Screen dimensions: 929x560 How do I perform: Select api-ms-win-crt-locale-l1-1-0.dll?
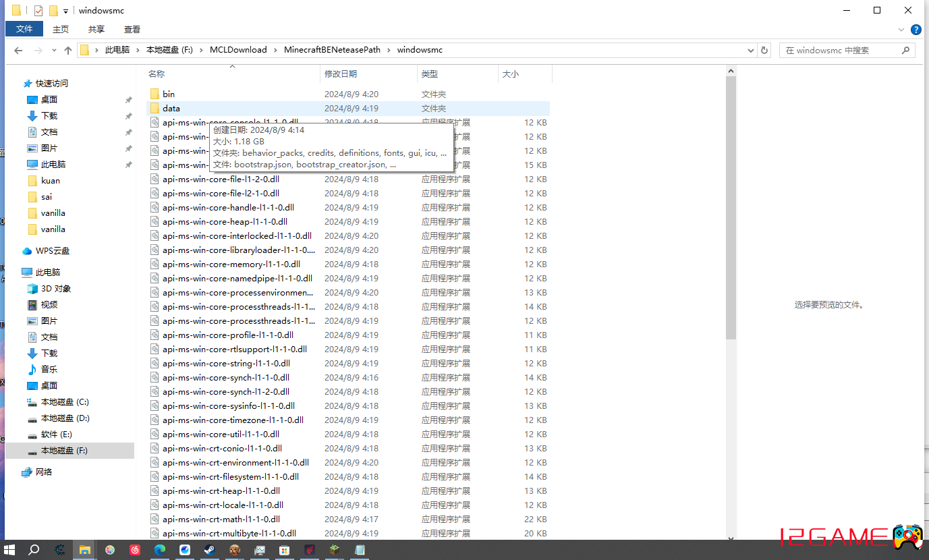(223, 505)
